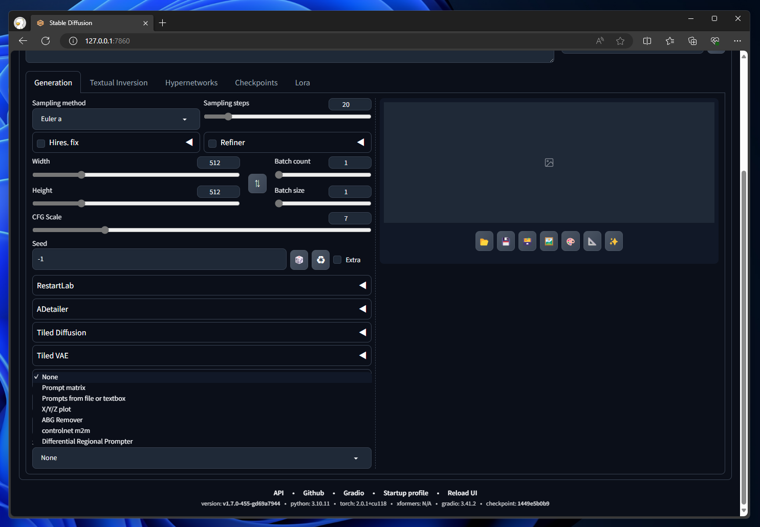Open browser essentials heart icon
Screen dimensions: 760x527
point(715,41)
